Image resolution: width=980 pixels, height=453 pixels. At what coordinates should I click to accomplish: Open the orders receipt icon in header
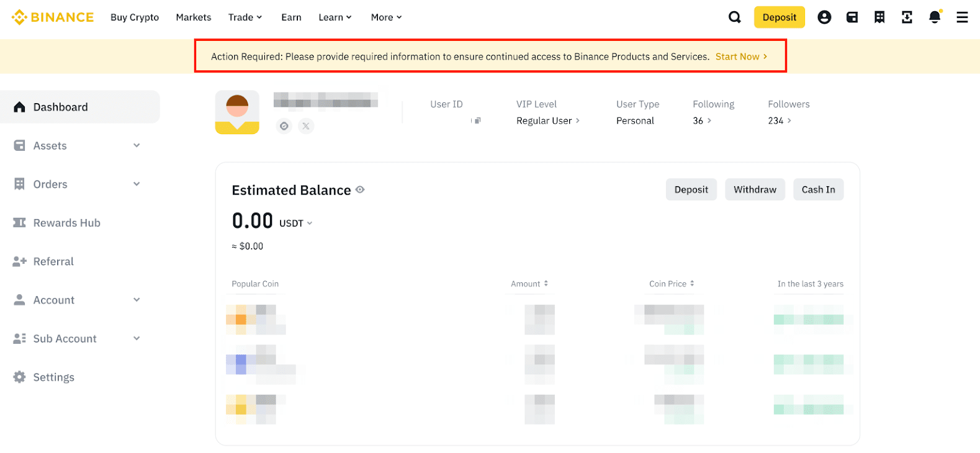pos(879,17)
